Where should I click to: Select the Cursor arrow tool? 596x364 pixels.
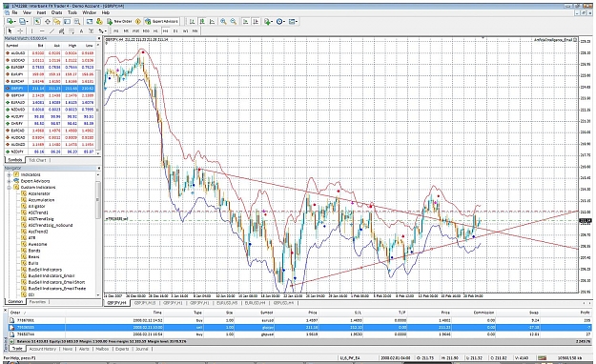pos(10,31)
